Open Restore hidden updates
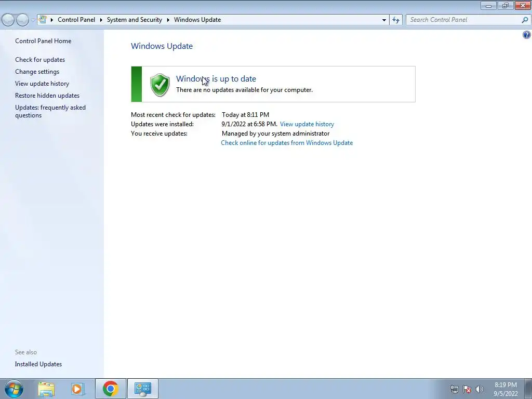 coord(47,96)
